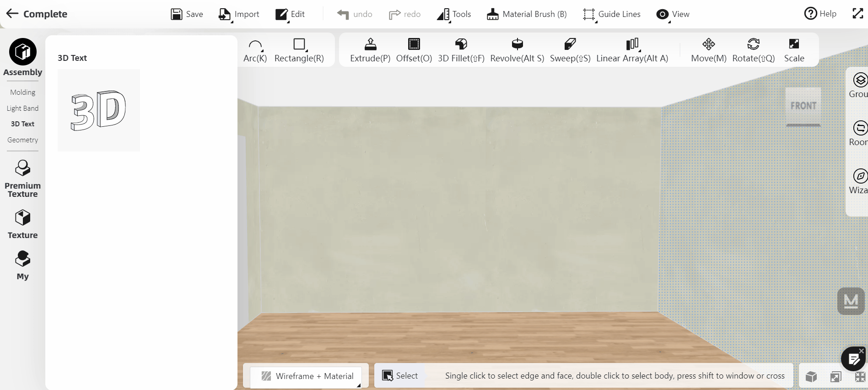The height and width of the screenshot is (390, 868).
Task: Toggle fullscreen mode icon
Action: pyautogui.click(x=857, y=14)
